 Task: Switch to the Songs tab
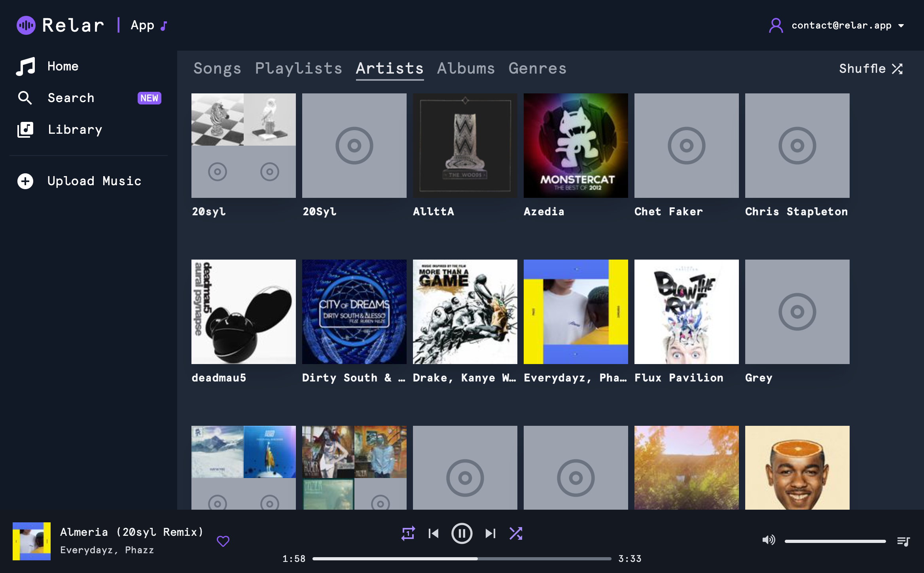217,68
